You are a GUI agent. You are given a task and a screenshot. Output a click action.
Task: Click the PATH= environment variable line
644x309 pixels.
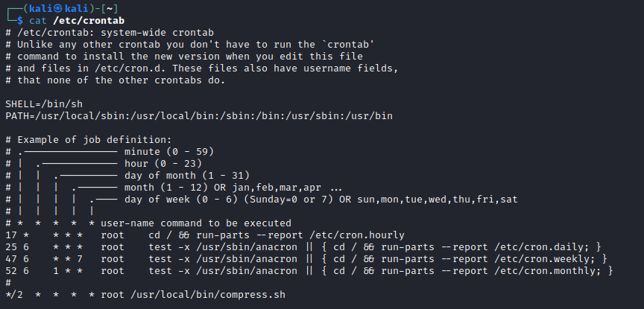coord(198,115)
